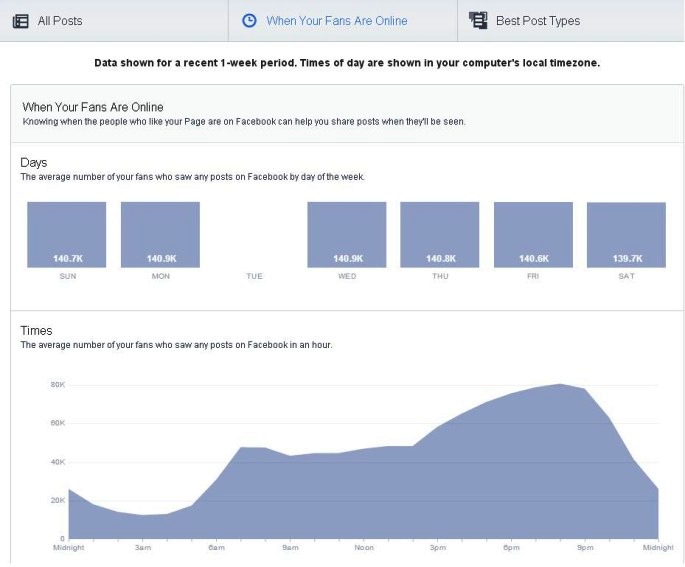Click the 3am label on time axis
Viewport: 685px width, 567px height.
point(143,548)
